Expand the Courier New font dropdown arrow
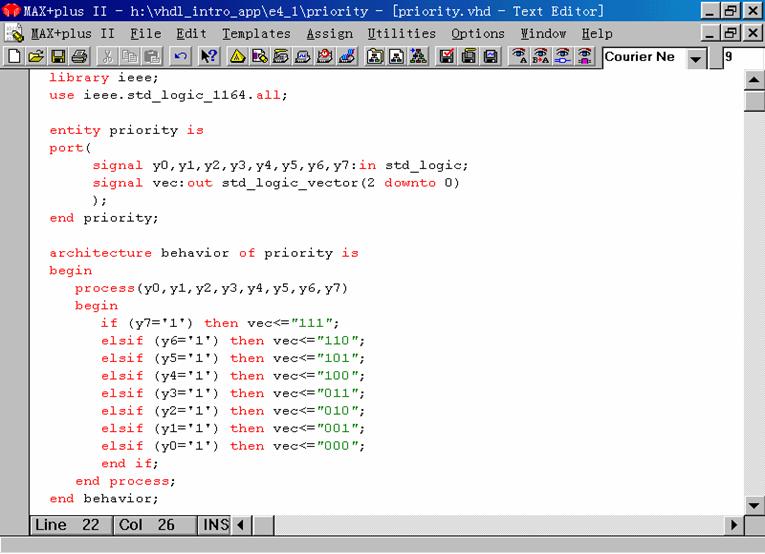Screen dimensions: 765x554 pyautogui.click(x=696, y=59)
